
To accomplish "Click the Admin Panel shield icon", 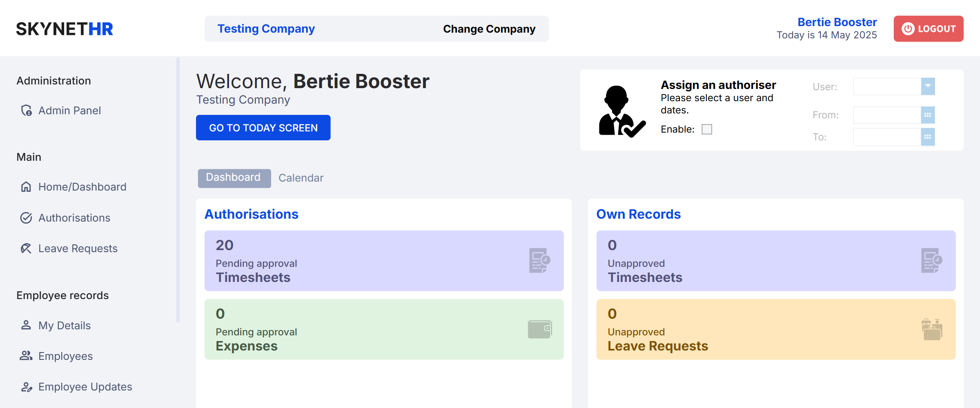I will point(27,111).
